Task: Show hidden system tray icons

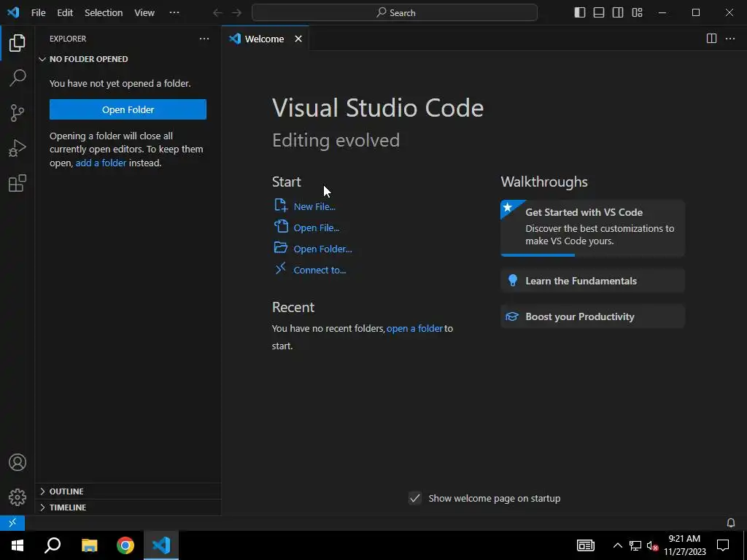Action: point(617,545)
